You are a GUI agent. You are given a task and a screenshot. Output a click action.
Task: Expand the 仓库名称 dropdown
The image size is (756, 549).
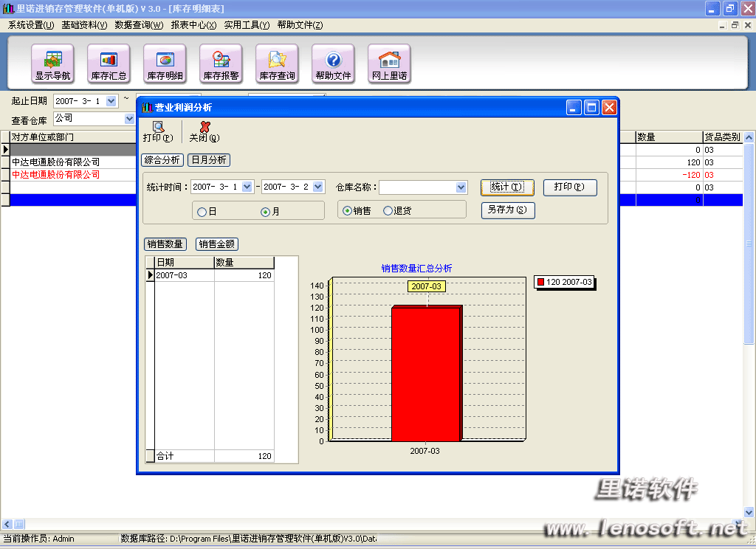pyautogui.click(x=461, y=187)
